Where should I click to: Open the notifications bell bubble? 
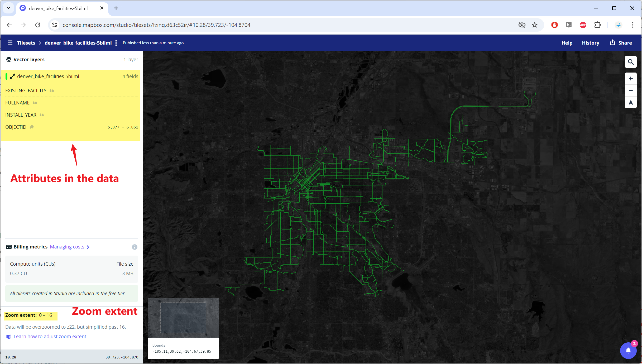628,351
